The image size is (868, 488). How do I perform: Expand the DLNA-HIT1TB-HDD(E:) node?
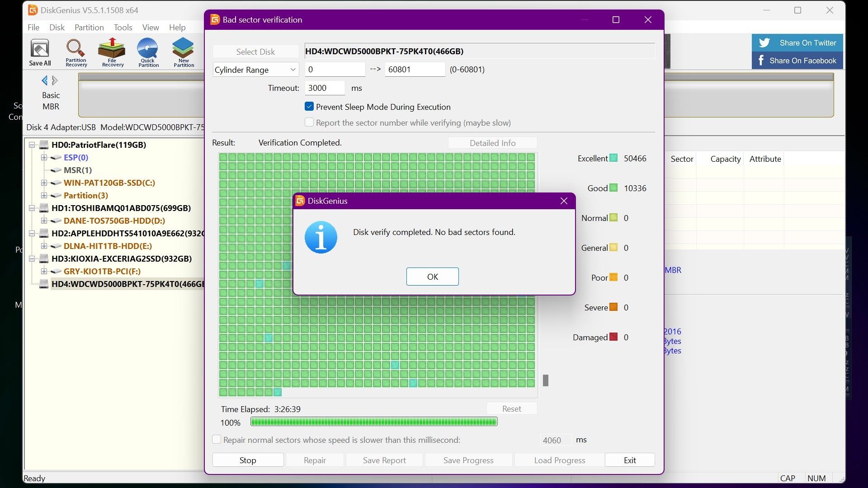click(x=44, y=246)
